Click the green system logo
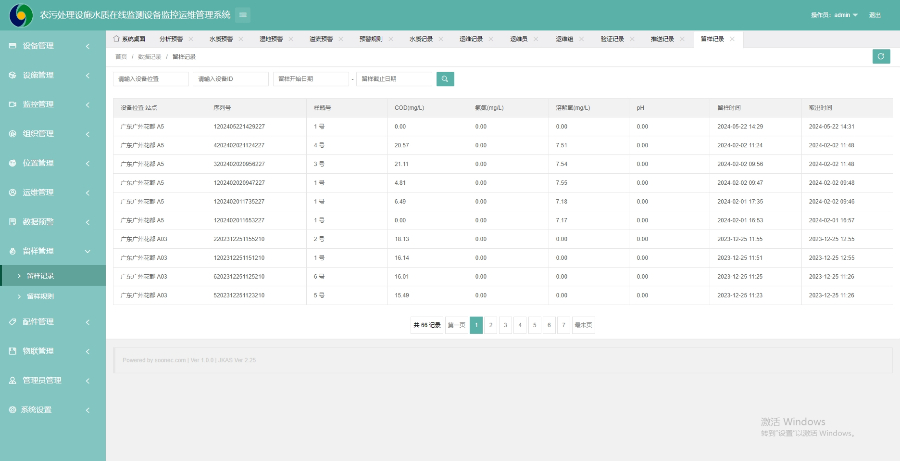The image size is (900, 461). click(21, 15)
